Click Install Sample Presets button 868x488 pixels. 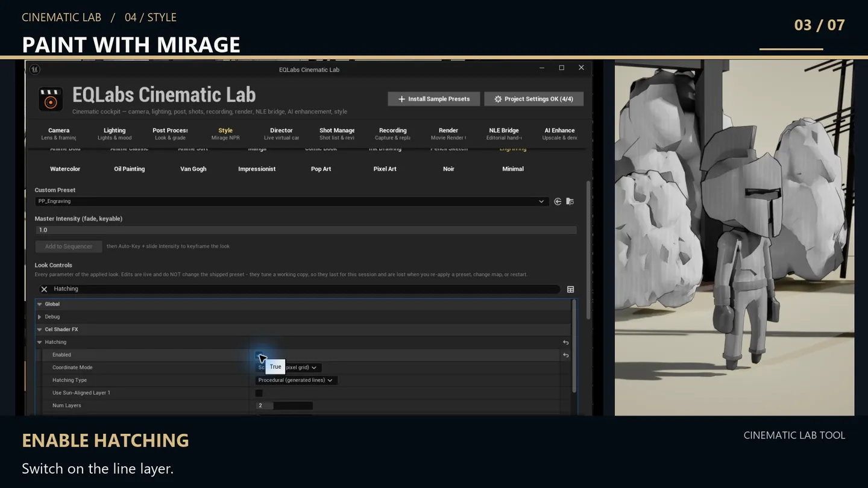[434, 99]
